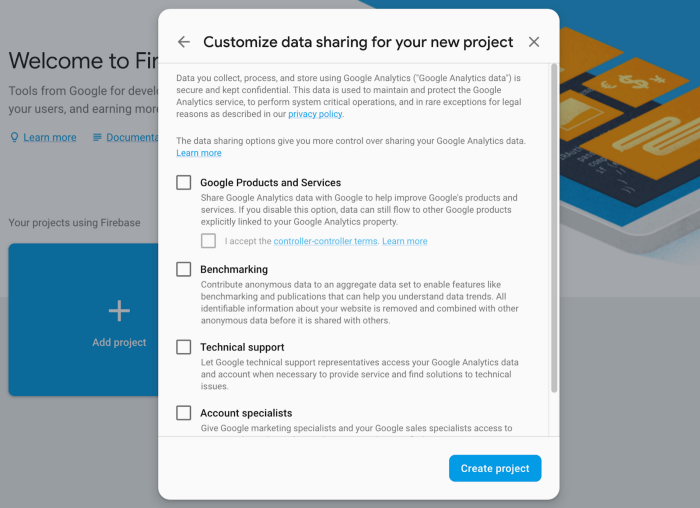Click the Create project button

click(495, 468)
